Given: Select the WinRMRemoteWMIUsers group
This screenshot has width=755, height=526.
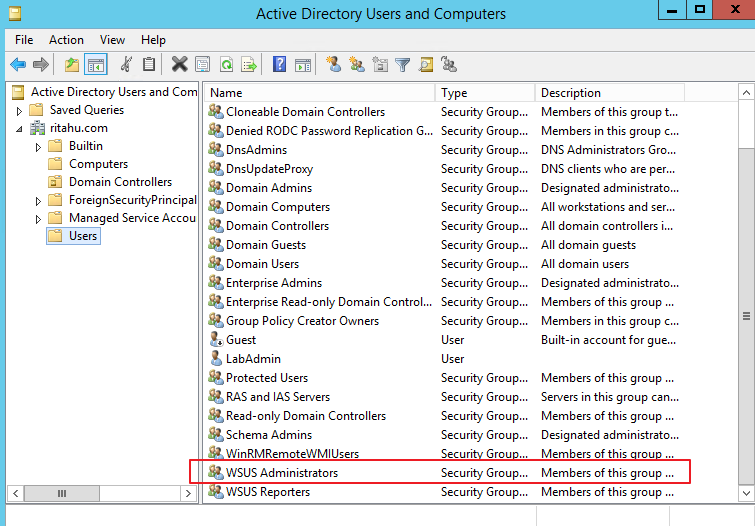Looking at the screenshot, I should [x=292, y=454].
